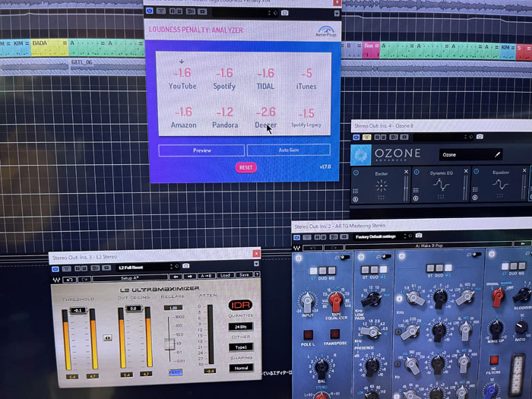Remove the Ozone Equalizer module

click(524, 170)
